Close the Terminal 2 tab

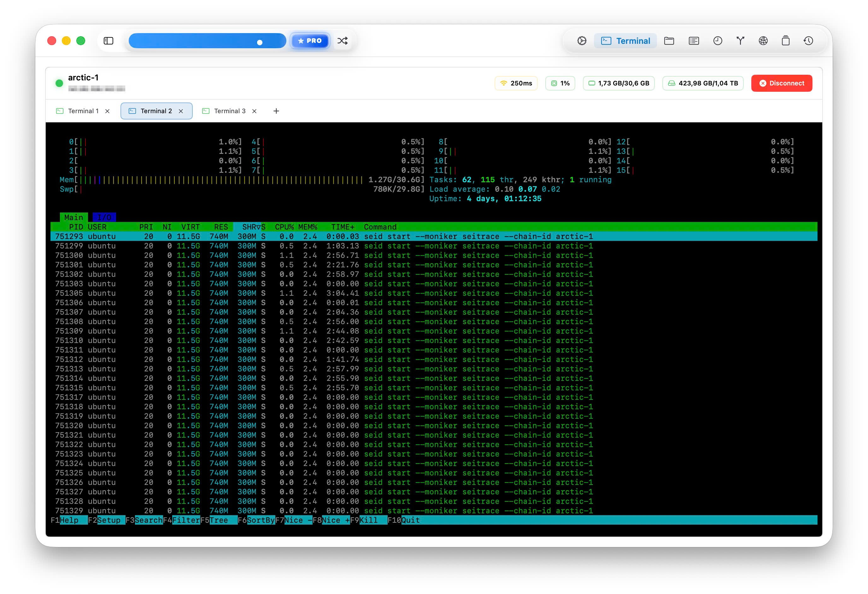(x=181, y=111)
